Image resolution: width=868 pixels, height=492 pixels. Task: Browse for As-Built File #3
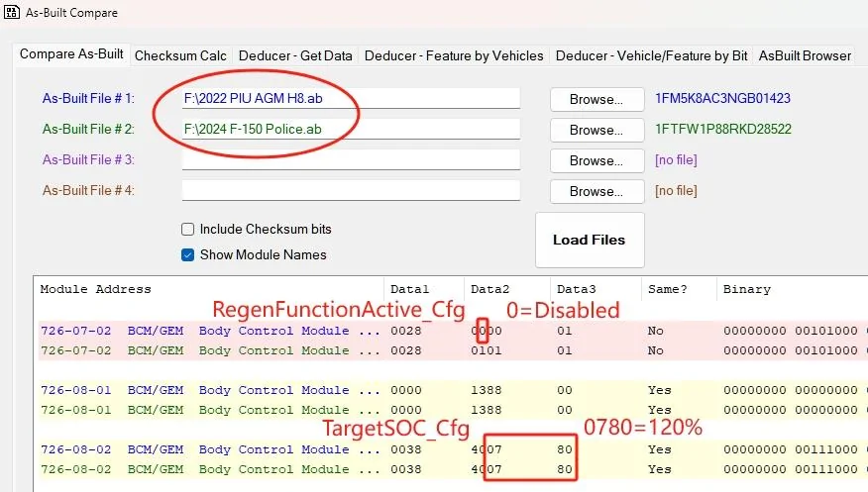pyautogui.click(x=597, y=161)
